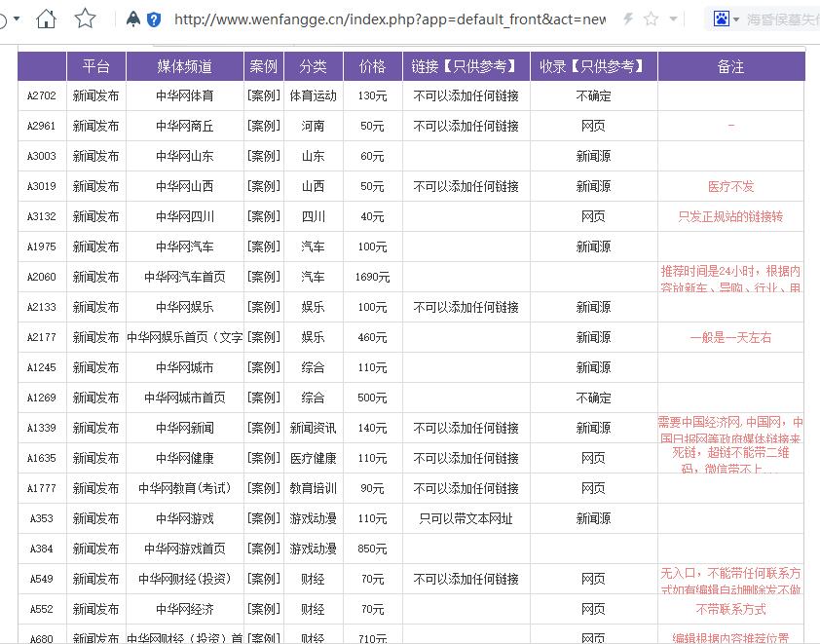Click 医疗不发 remark text
Screen dimensions: 820x644
pyautogui.click(x=730, y=186)
